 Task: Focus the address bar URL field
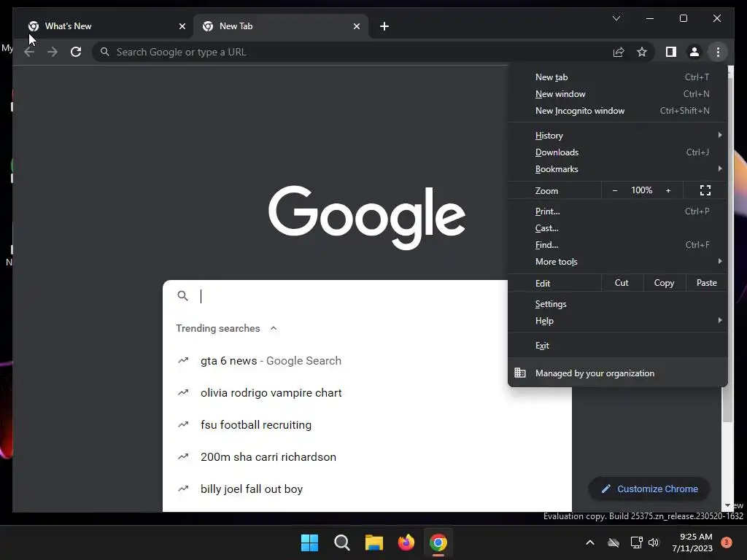tap(352, 52)
